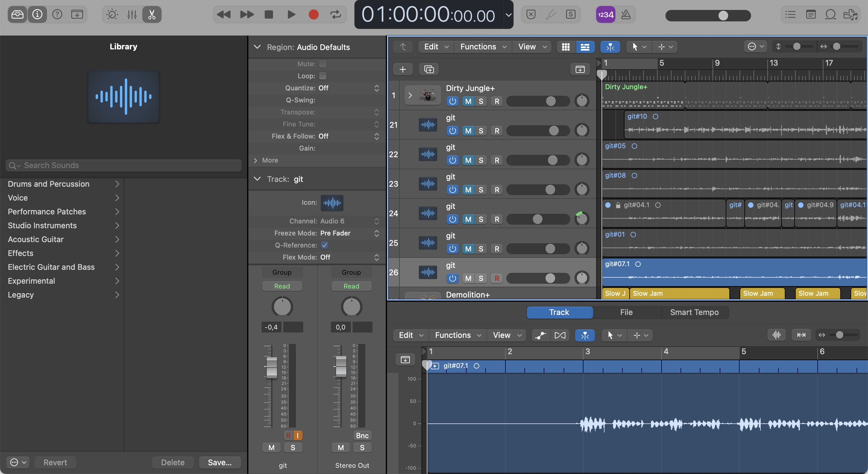Toggle the Count-in 1234 button

pyautogui.click(x=605, y=14)
